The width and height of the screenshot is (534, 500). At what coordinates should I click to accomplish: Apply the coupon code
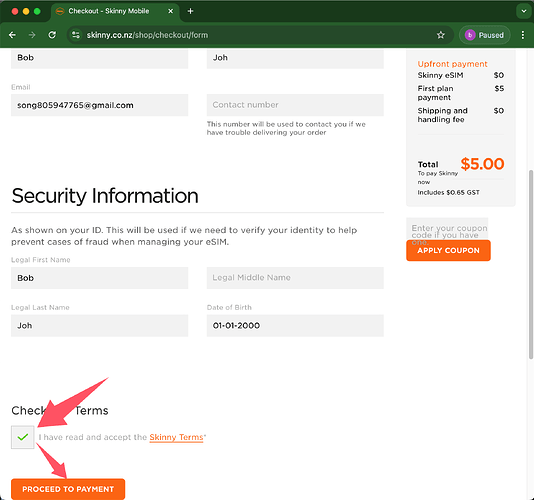tap(448, 250)
